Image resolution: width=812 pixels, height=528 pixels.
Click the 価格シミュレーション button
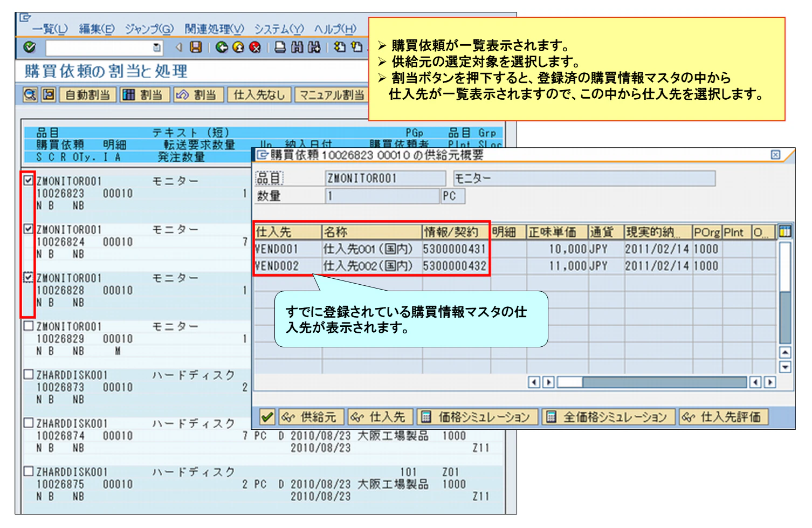478,417
